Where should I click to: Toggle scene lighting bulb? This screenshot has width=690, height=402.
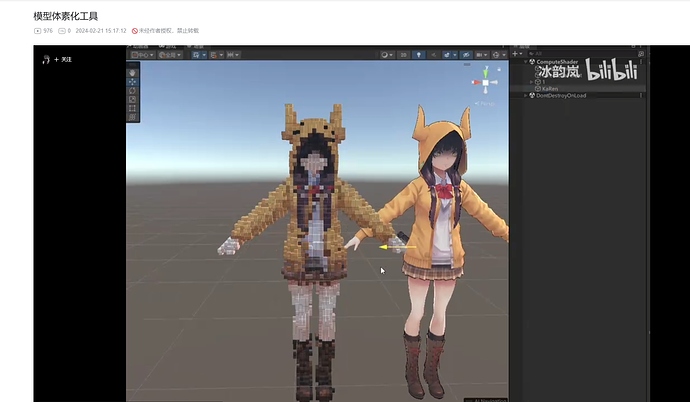pyautogui.click(x=419, y=55)
